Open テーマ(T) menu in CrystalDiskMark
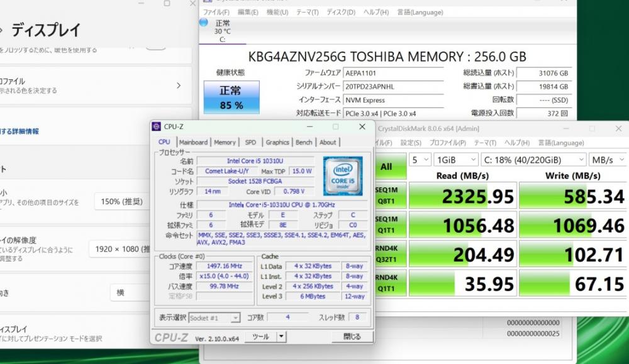The height and width of the screenshot is (364, 629). [485, 143]
